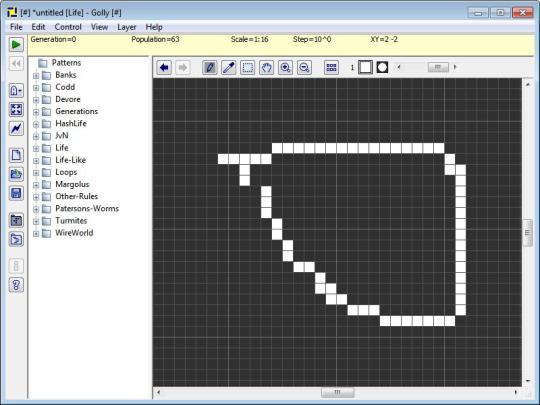The width and height of the screenshot is (540, 405).
Task: Select the Patterns root folder
Action: point(66,63)
